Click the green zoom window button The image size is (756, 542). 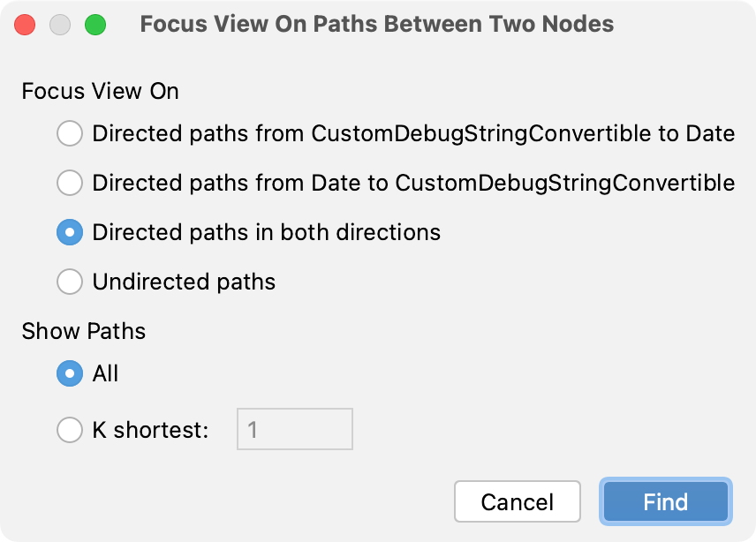click(x=95, y=25)
